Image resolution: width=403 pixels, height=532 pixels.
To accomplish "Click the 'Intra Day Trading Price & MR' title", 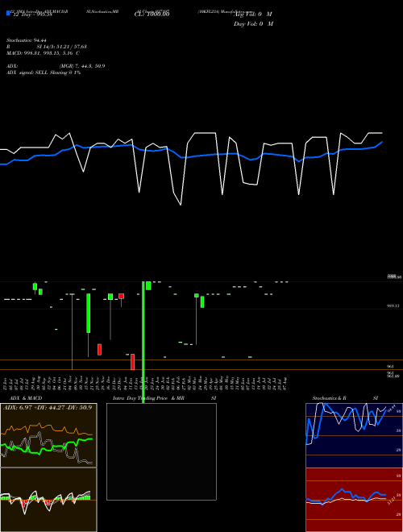I will click(149, 398).
